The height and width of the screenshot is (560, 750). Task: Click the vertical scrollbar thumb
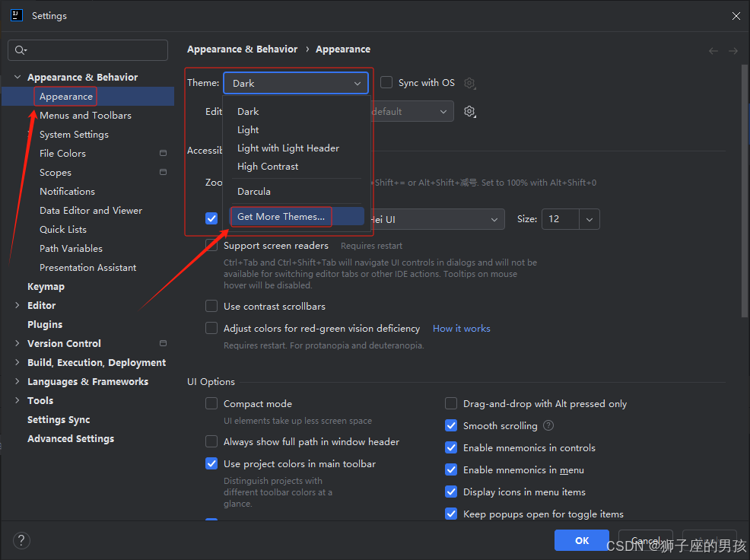point(744,190)
